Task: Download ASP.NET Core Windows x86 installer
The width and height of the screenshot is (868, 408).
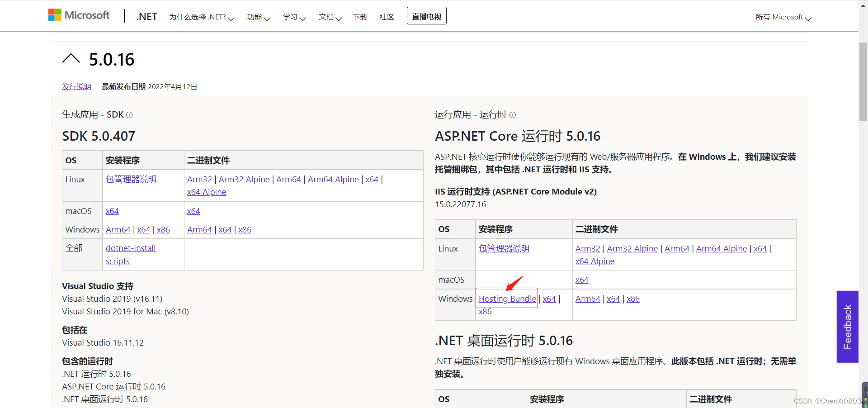Action: pos(485,311)
